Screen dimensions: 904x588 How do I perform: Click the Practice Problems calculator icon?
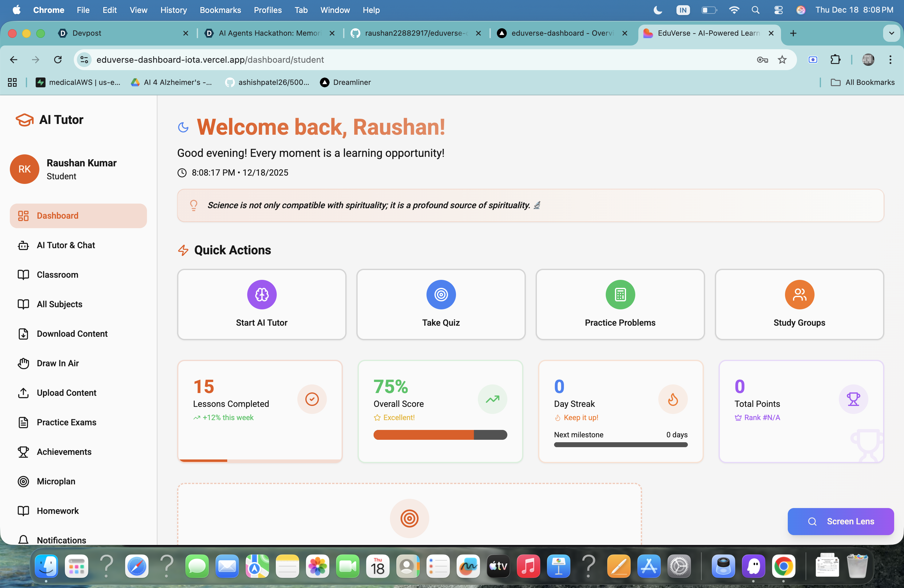click(620, 294)
